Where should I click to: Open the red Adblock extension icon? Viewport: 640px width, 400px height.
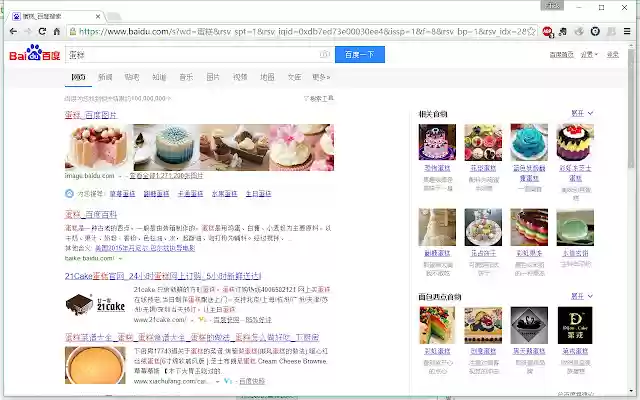click(x=547, y=31)
